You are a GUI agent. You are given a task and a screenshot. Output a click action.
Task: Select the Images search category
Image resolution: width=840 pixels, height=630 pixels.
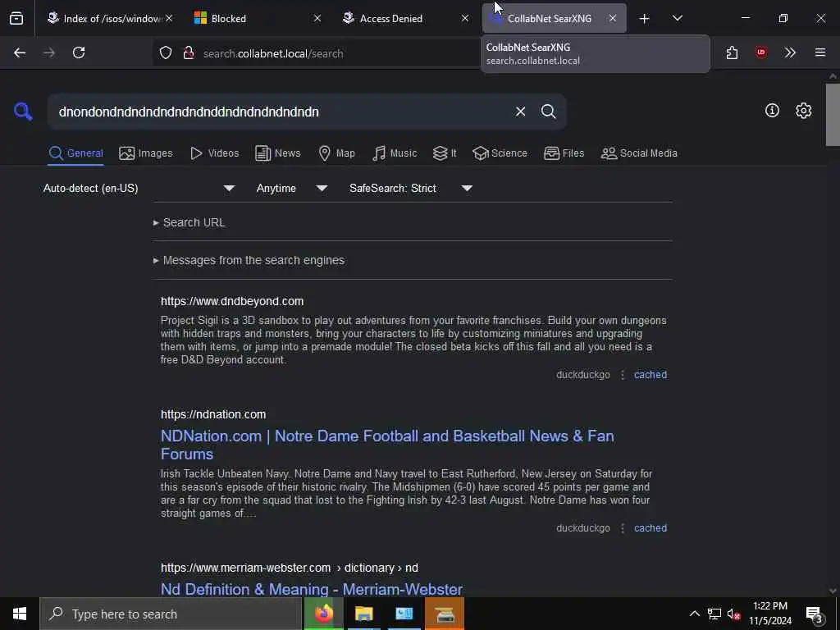coord(146,153)
